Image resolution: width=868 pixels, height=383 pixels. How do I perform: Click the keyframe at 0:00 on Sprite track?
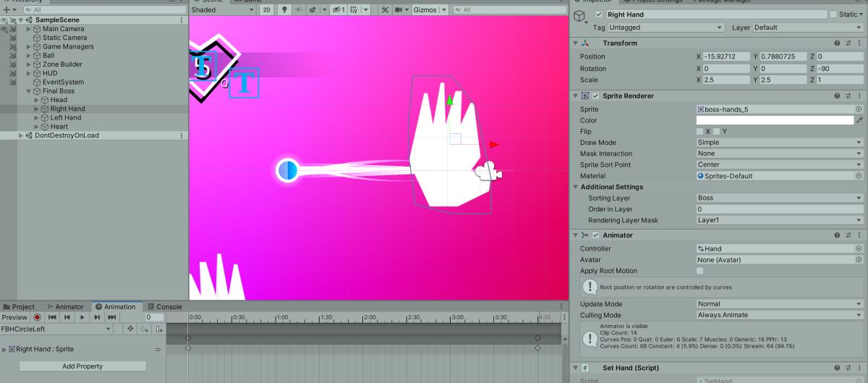pyautogui.click(x=188, y=348)
